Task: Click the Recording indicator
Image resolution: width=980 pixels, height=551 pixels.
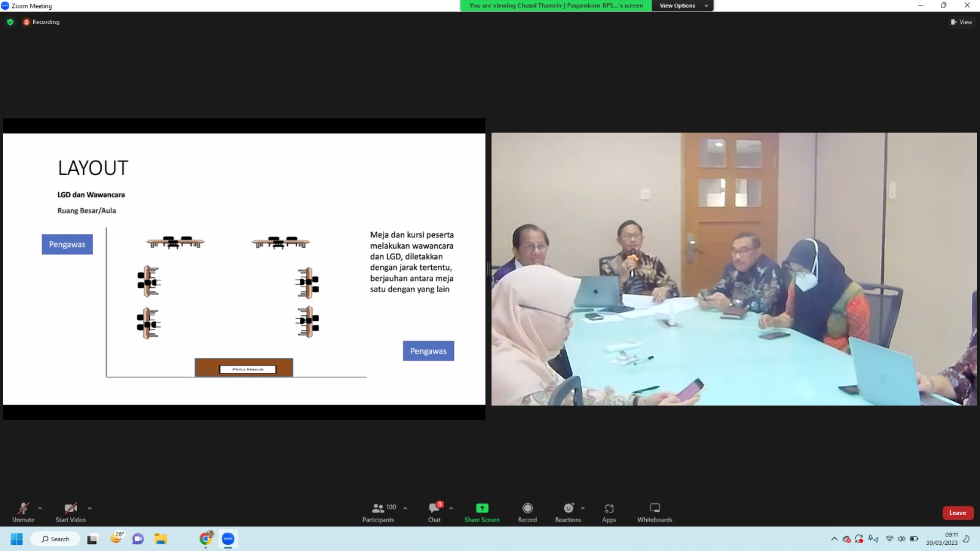Action: click(x=42, y=22)
